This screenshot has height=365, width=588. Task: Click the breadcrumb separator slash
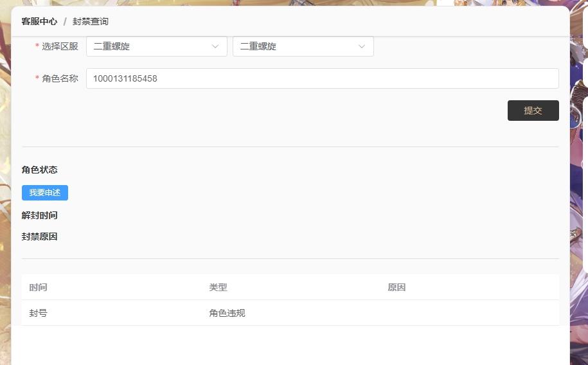click(65, 22)
